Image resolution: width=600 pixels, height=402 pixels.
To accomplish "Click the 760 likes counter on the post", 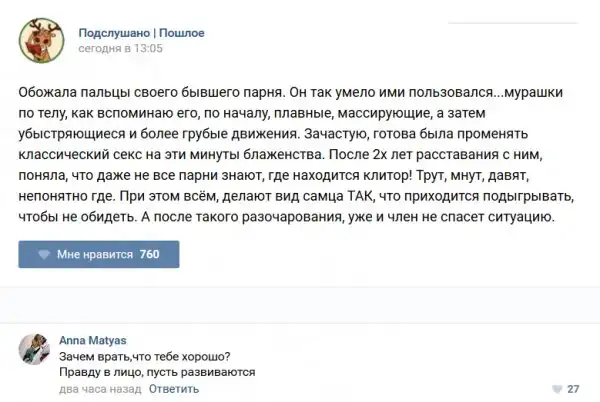I will click(150, 255).
